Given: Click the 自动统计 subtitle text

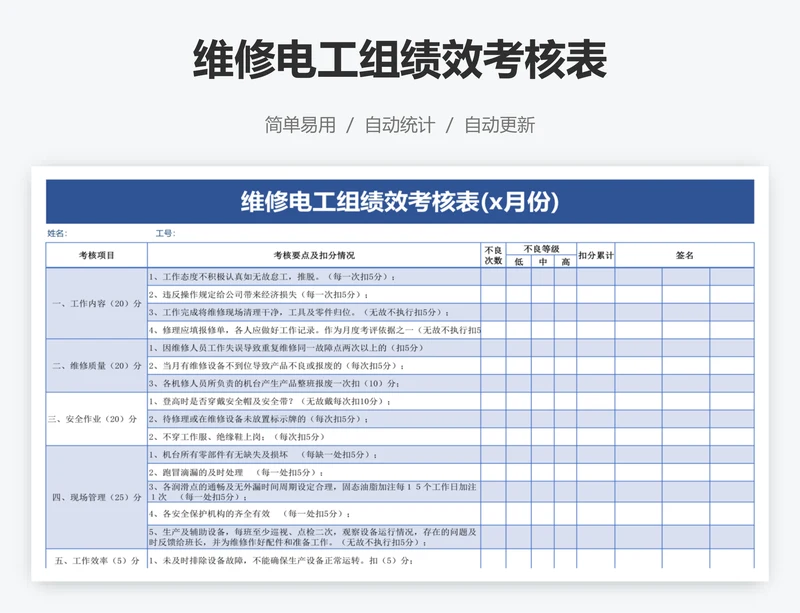Looking at the screenshot, I should tap(399, 125).
